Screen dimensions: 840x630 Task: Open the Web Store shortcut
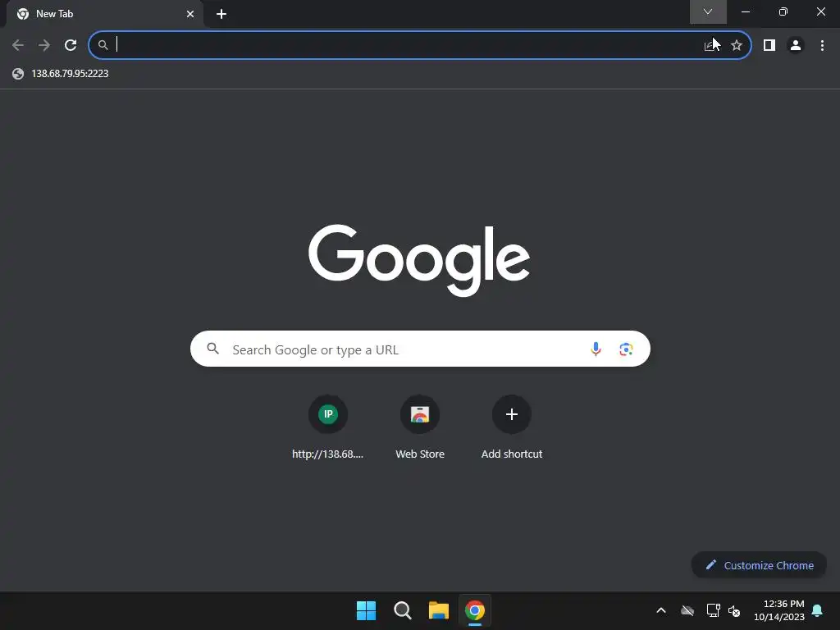pos(420,427)
